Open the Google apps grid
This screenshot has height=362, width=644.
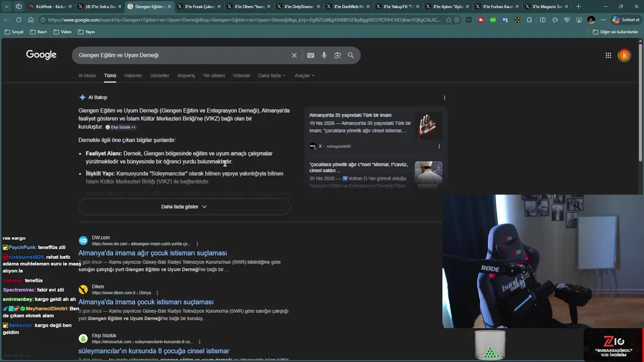pyautogui.click(x=608, y=55)
